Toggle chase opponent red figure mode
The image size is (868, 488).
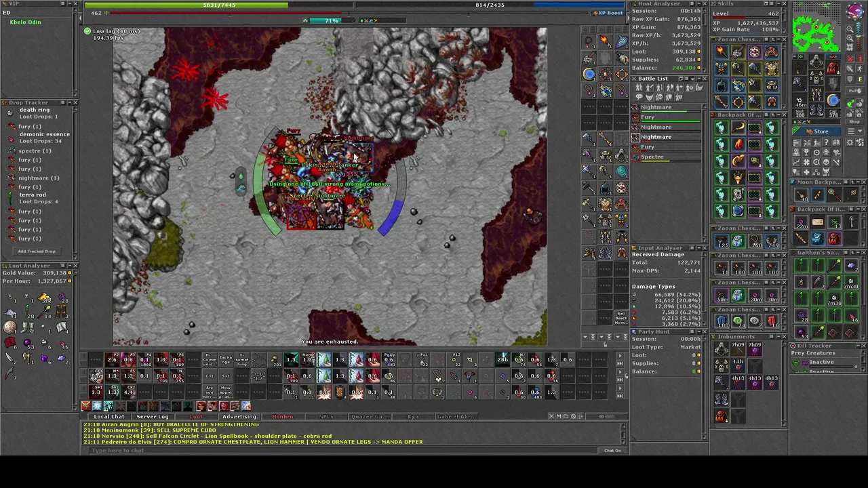click(860, 59)
